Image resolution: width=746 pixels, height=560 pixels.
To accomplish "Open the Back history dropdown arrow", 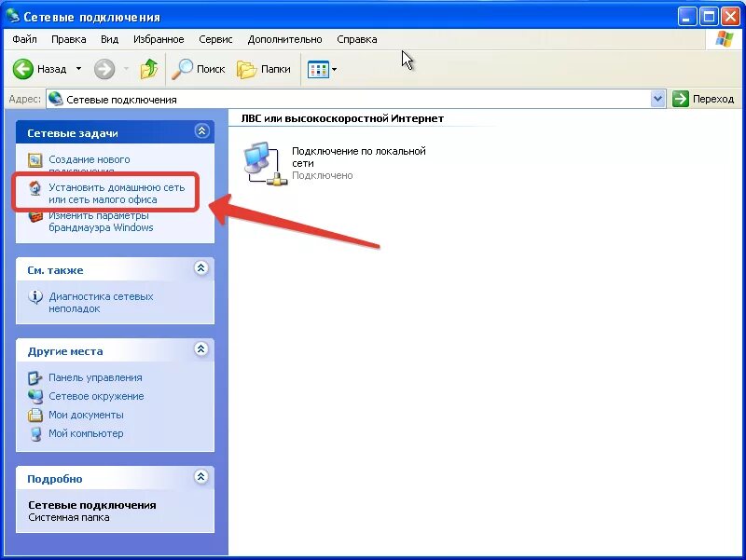I will tap(78, 69).
